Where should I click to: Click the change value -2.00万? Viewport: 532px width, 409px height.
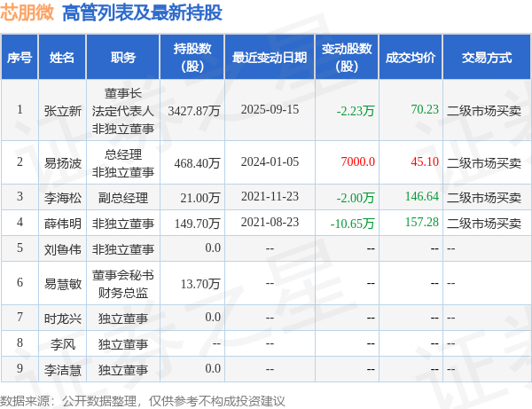click(356, 198)
